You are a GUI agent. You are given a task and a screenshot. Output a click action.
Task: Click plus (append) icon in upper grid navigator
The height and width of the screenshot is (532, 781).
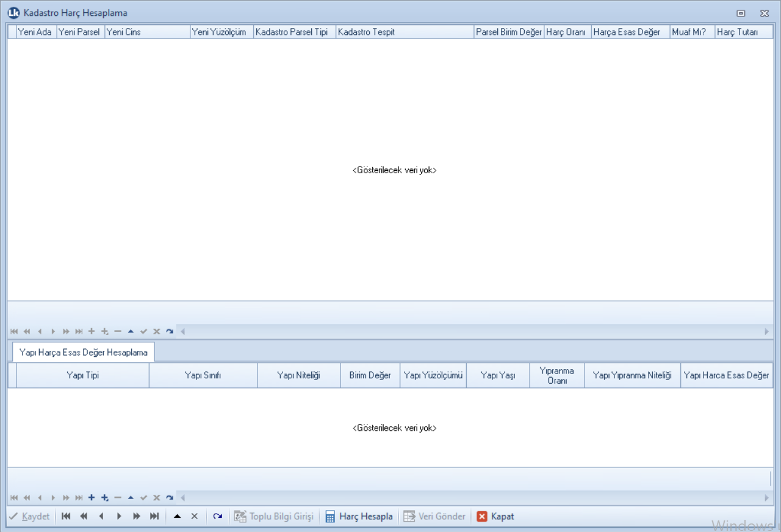[92, 331]
